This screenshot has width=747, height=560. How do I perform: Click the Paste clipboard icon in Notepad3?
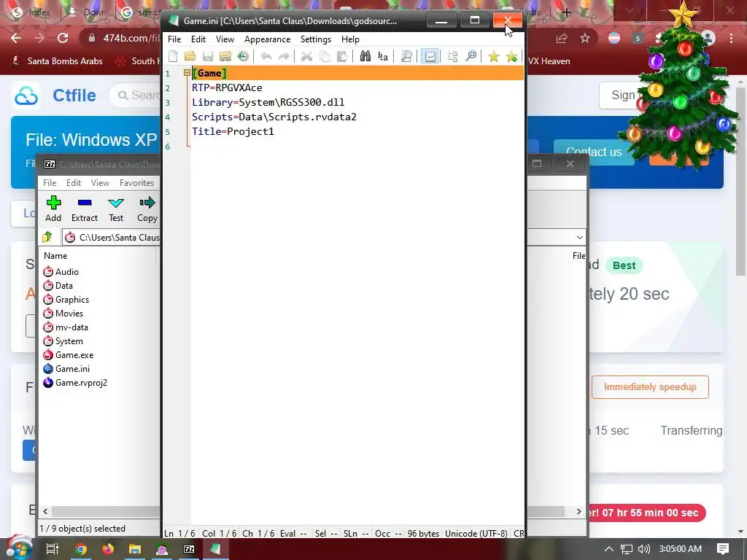(341, 57)
